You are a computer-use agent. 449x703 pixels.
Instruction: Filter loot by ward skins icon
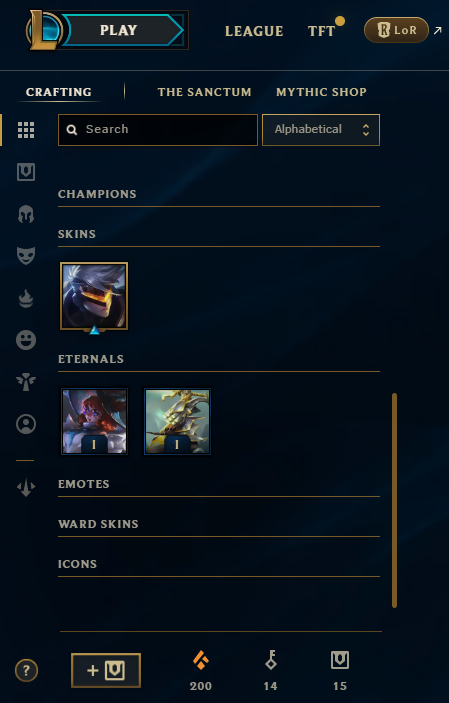[26, 382]
